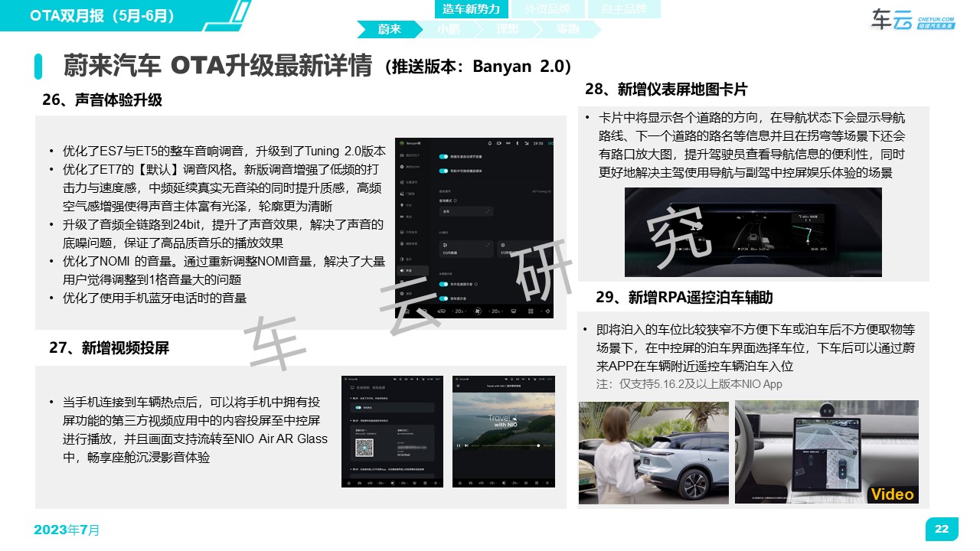The height and width of the screenshot is (551, 980).
Task: Open the 灯光 settings from the sidebar
Action: click(x=403, y=204)
